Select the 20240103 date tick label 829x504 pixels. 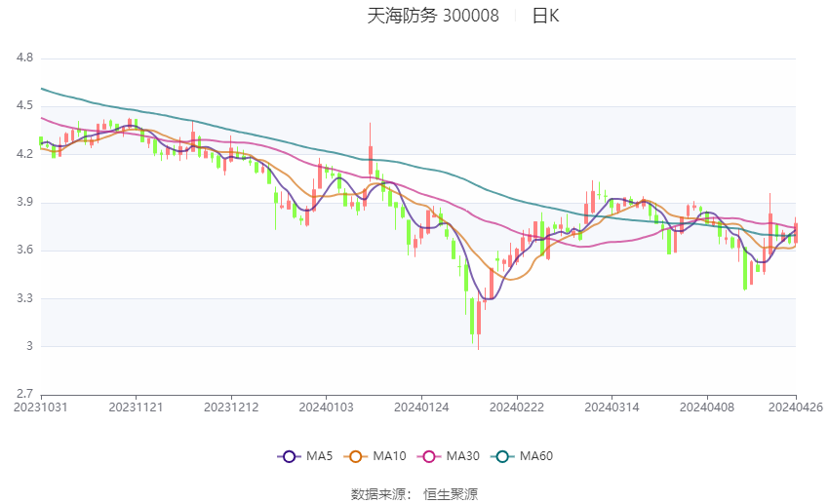pyautogui.click(x=326, y=407)
